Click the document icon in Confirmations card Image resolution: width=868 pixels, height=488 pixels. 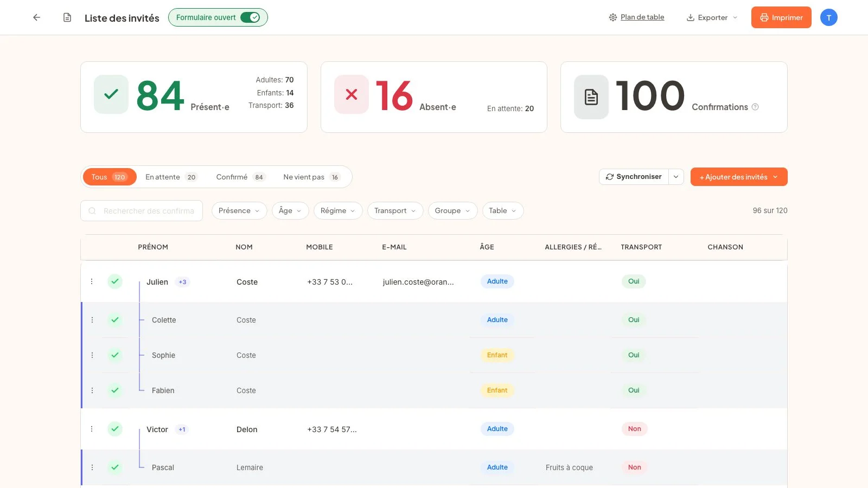click(x=591, y=97)
